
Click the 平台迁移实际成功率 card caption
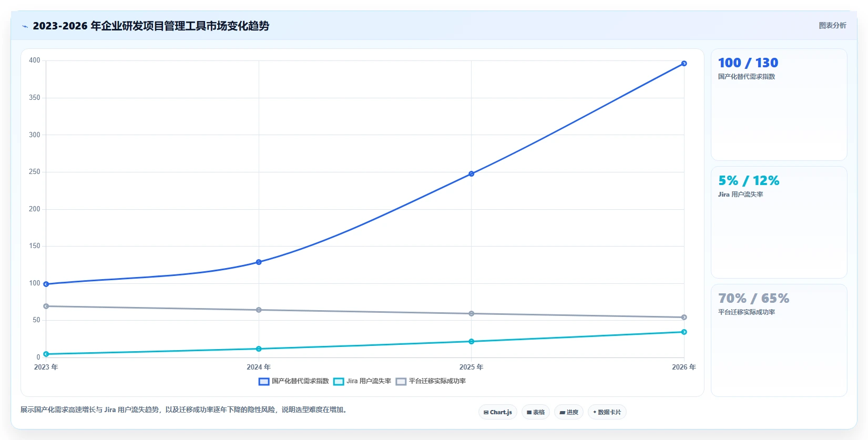(x=747, y=312)
